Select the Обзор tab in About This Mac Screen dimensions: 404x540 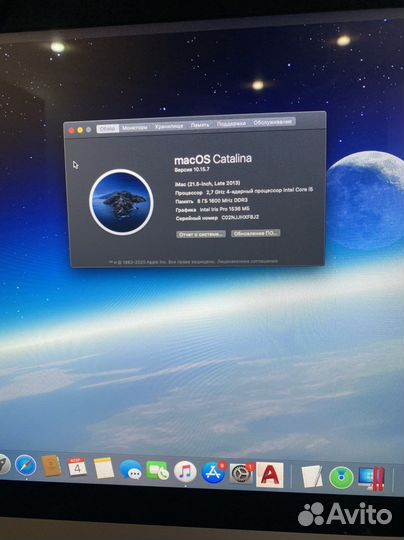(107, 128)
